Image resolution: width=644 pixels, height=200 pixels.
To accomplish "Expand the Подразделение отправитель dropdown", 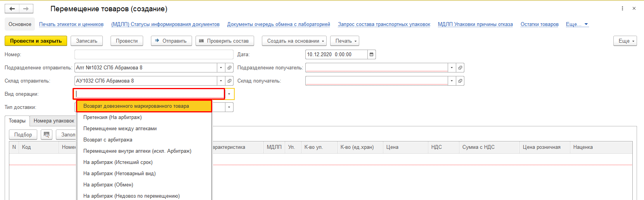I will [221, 68].
